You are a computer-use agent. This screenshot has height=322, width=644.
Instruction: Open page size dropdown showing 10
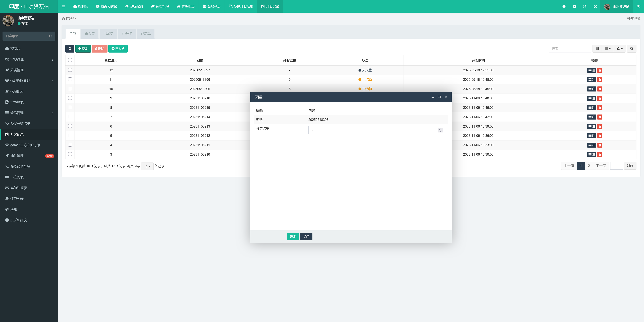point(147,166)
